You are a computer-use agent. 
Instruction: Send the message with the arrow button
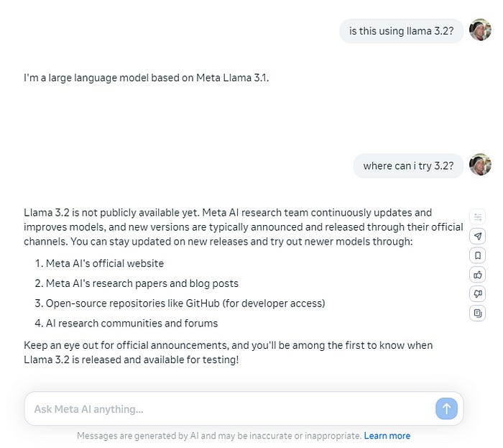point(446,408)
